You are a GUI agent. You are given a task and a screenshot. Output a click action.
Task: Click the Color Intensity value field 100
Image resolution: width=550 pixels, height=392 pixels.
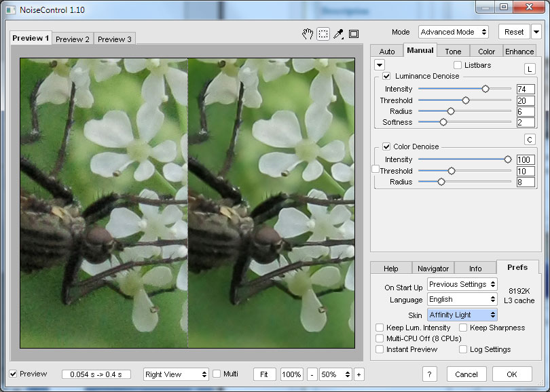[526, 160]
